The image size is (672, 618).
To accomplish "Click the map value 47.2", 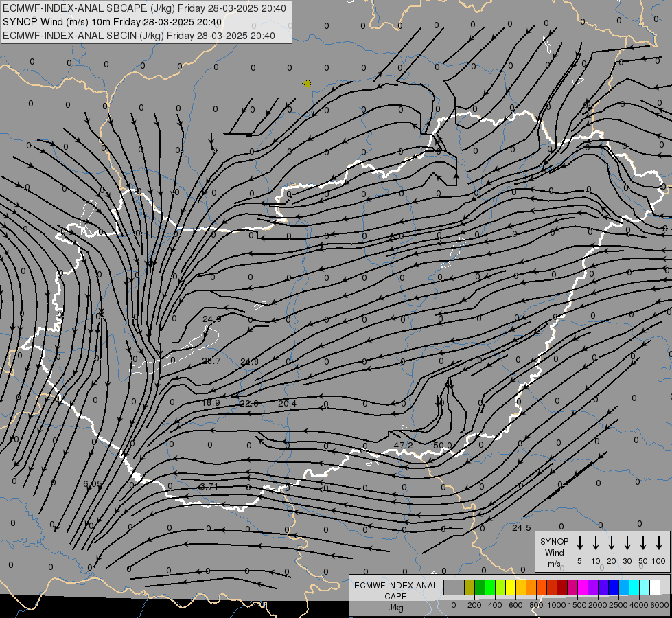I will tap(404, 446).
